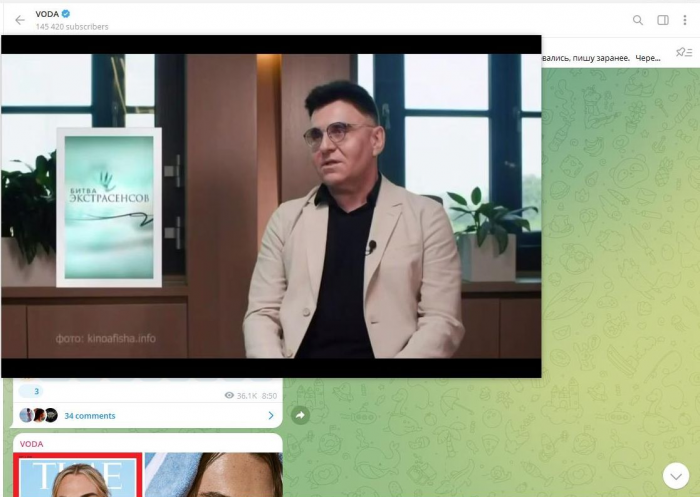This screenshot has height=497, width=700.
Task: Click the commenters avatar group
Action: pos(38,415)
